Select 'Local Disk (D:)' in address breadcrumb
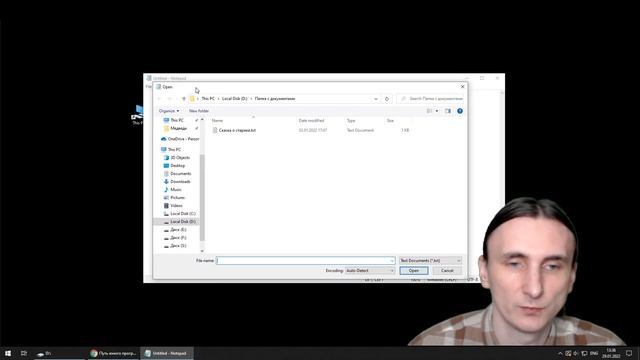Image resolution: width=640 pixels, height=360 pixels. pyautogui.click(x=235, y=99)
